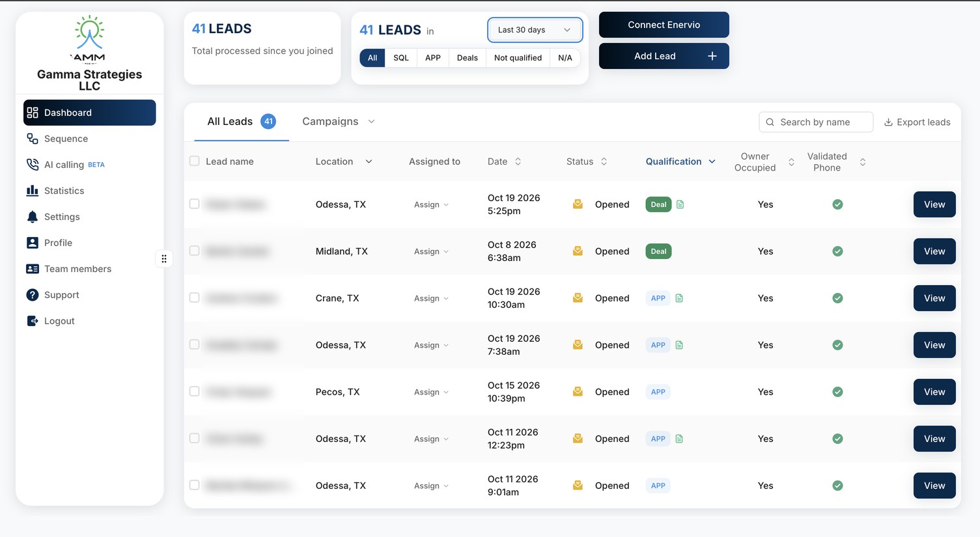Click the Connect Enervio button
The width and height of the screenshot is (980, 537).
664,25
